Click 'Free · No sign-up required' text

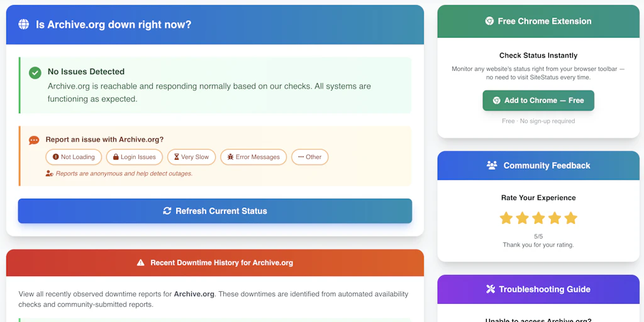click(x=538, y=121)
